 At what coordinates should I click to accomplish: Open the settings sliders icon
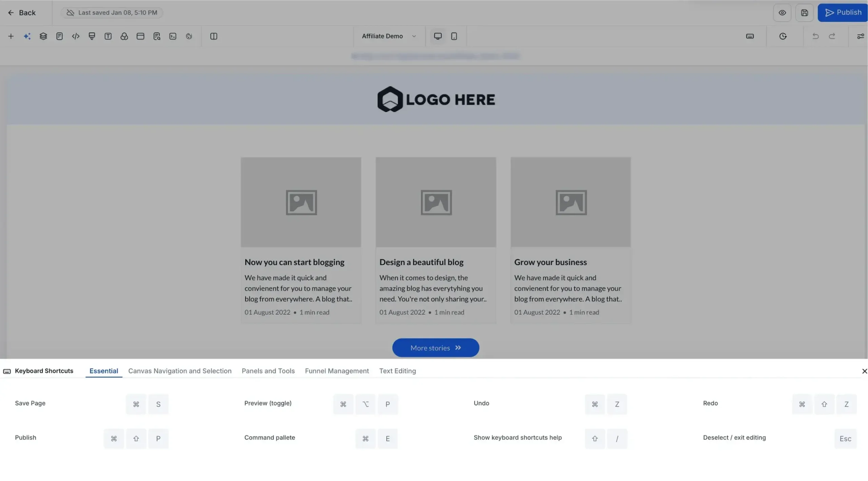(860, 36)
